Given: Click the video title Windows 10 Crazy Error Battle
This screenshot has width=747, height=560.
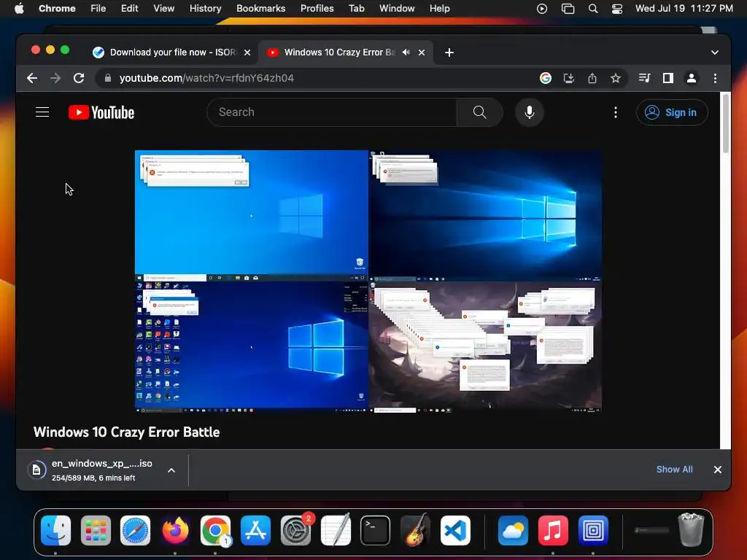Looking at the screenshot, I should pos(127,432).
